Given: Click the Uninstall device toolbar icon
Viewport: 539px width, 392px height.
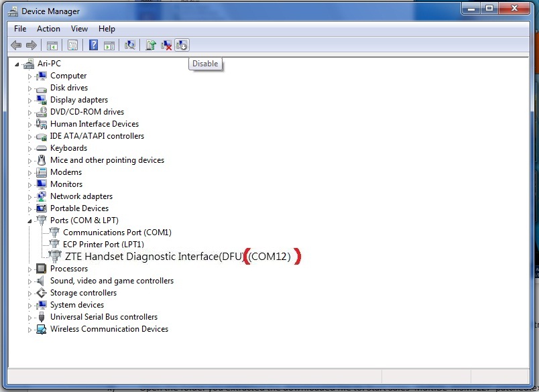Looking at the screenshot, I should click(166, 45).
